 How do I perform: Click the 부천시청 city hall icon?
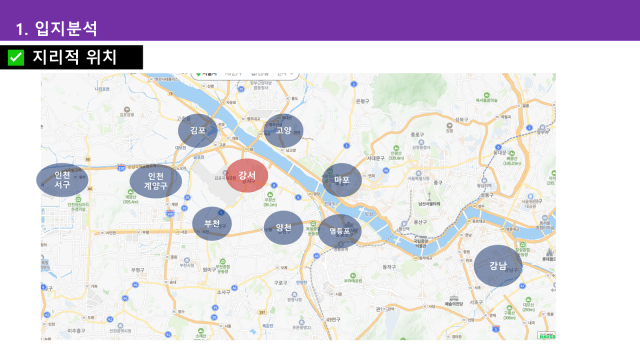(187, 260)
